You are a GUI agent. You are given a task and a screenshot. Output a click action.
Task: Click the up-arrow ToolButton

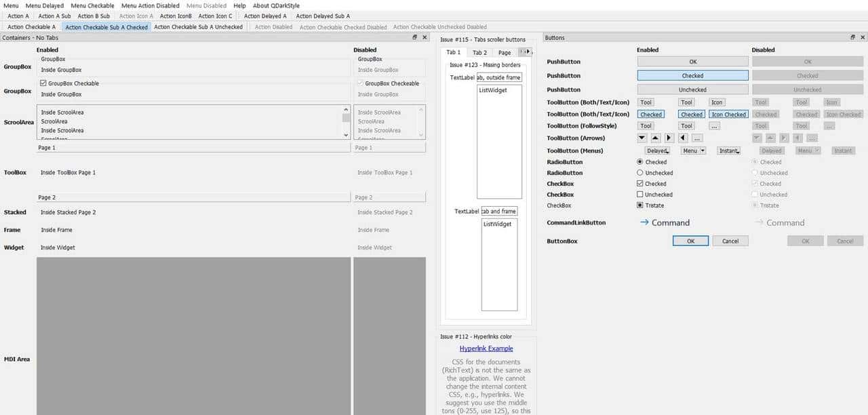654,138
